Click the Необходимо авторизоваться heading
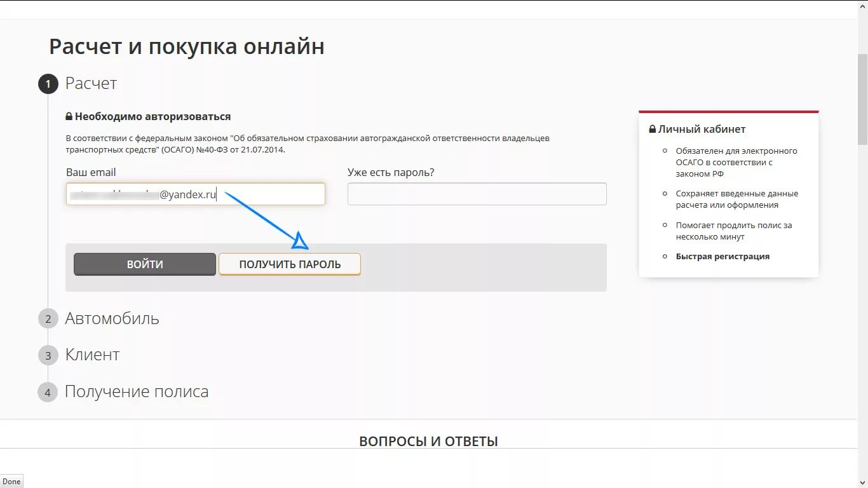 (x=153, y=117)
